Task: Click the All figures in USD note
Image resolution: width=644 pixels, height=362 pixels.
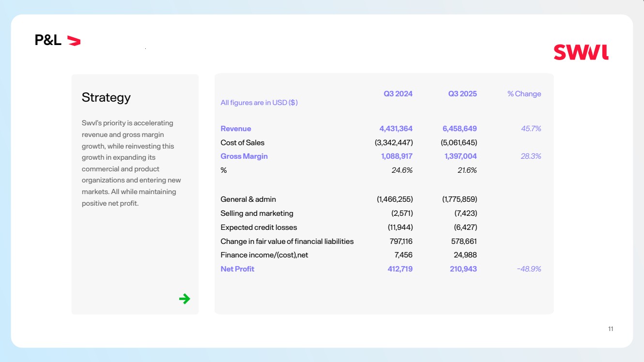Action: (x=259, y=103)
